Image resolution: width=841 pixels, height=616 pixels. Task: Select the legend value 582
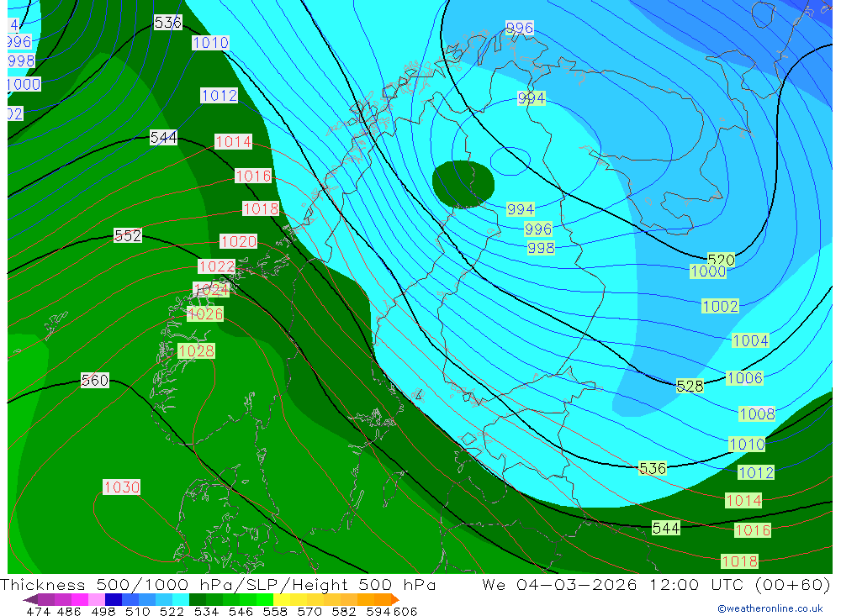(x=344, y=611)
